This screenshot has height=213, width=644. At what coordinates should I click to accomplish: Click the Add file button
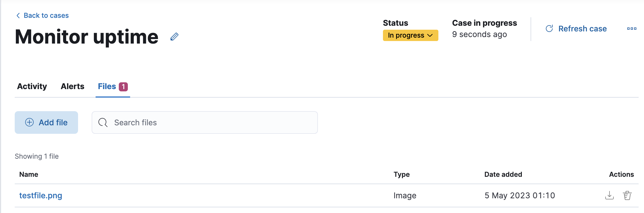tap(46, 122)
